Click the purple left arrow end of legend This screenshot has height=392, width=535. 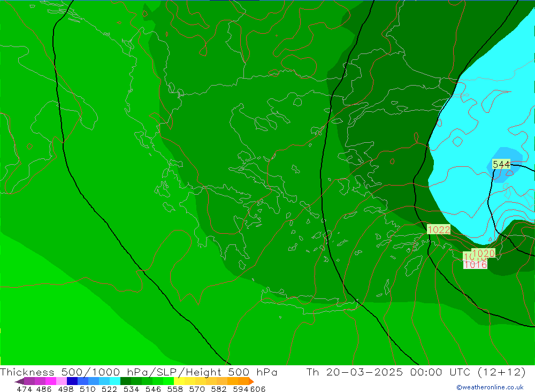tap(19, 381)
